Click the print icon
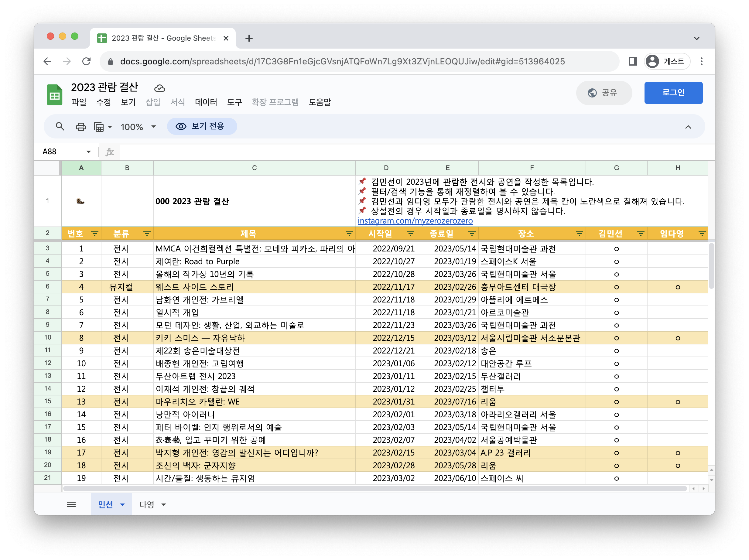The height and width of the screenshot is (560, 749). click(80, 127)
